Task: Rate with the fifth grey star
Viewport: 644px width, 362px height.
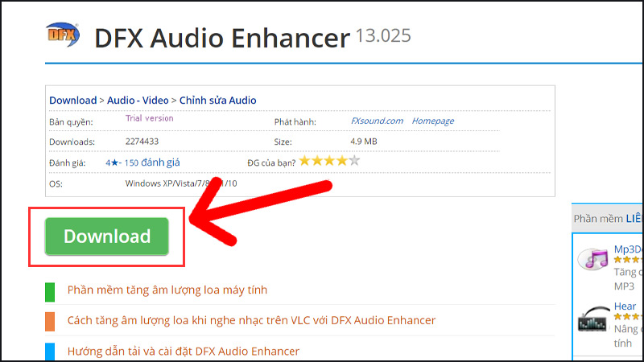Action: 354,160
